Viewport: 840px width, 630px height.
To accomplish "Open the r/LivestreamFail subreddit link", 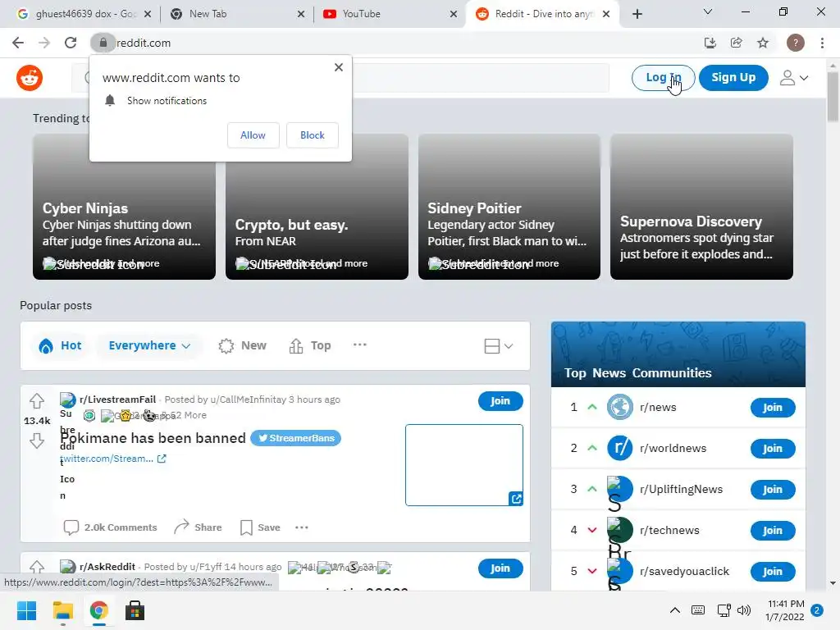I will (x=117, y=399).
